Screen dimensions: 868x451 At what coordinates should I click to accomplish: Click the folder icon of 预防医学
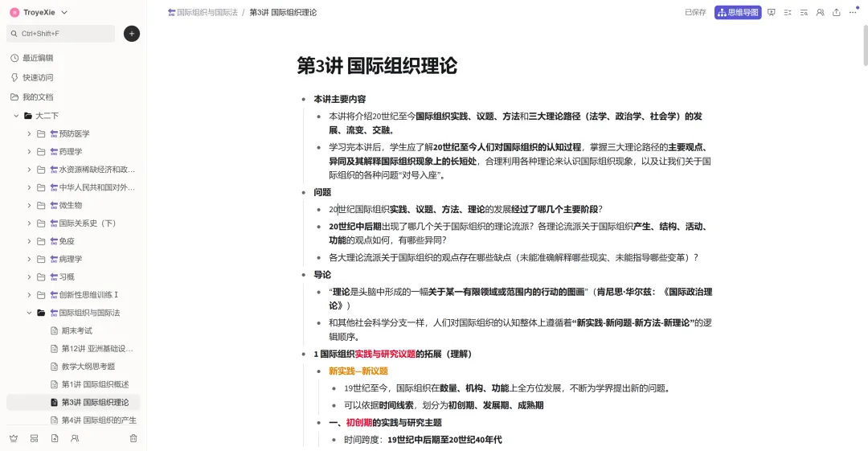click(41, 133)
